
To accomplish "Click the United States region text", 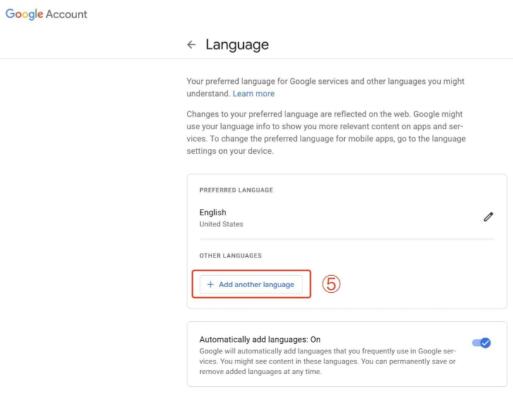I will (x=221, y=224).
